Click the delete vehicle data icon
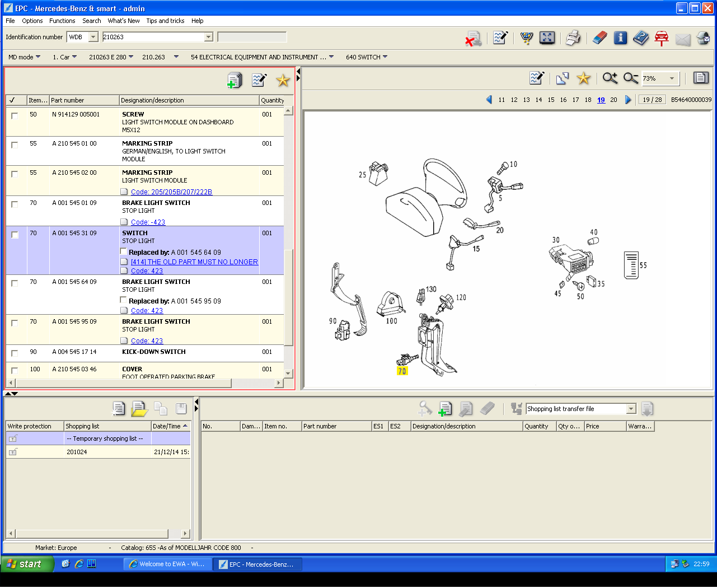Screen dimensions: 717x588 [x=474, y=38]
